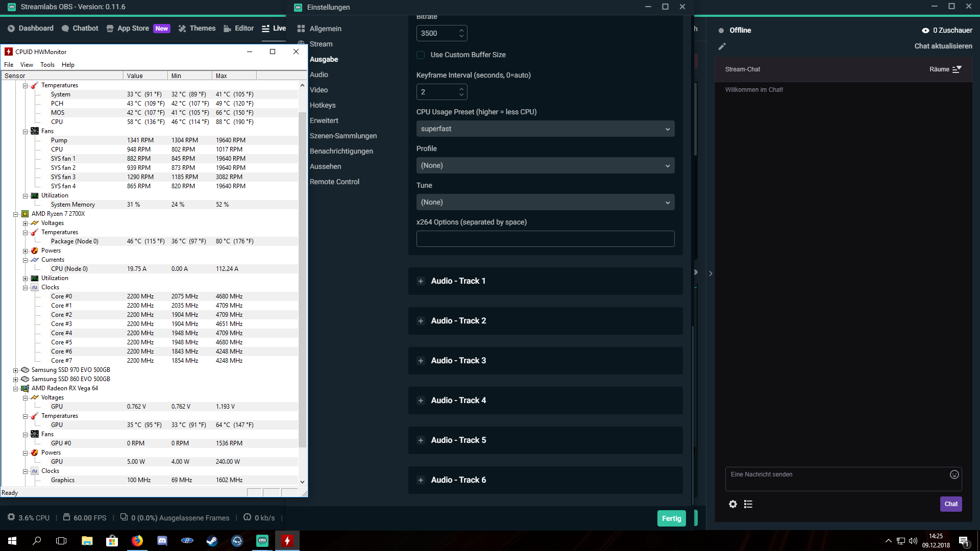Collapse the AMD Ryzen 7 2700X tree node
This screenshot has height=551, width=980.
pyautogui.click(x=15, y=214)
